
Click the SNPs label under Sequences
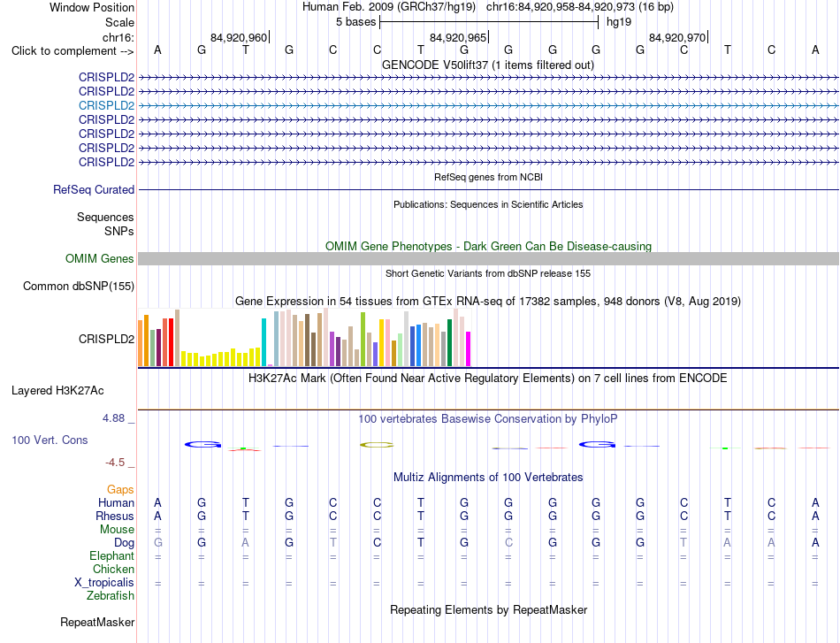(x=119, y=231)
